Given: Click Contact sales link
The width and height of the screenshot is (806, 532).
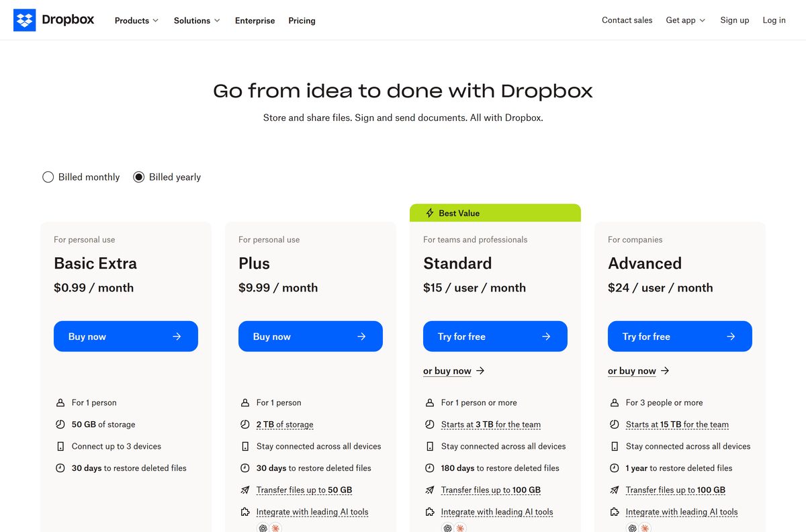Looking at the screenshot, I should point(627,20).
